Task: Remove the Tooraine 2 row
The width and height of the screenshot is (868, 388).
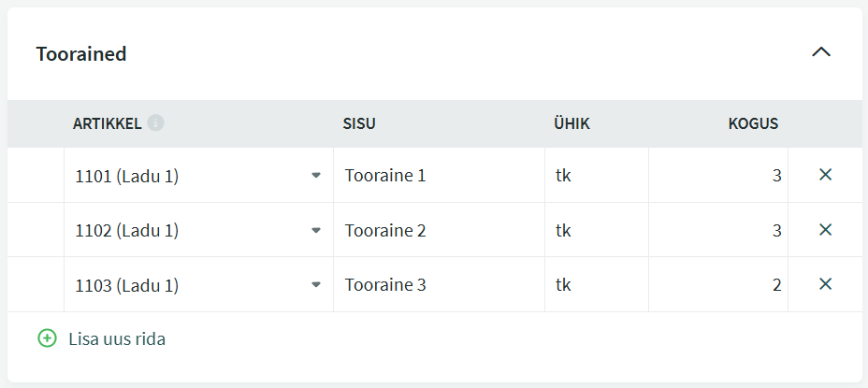Action: tap(825, 230)
